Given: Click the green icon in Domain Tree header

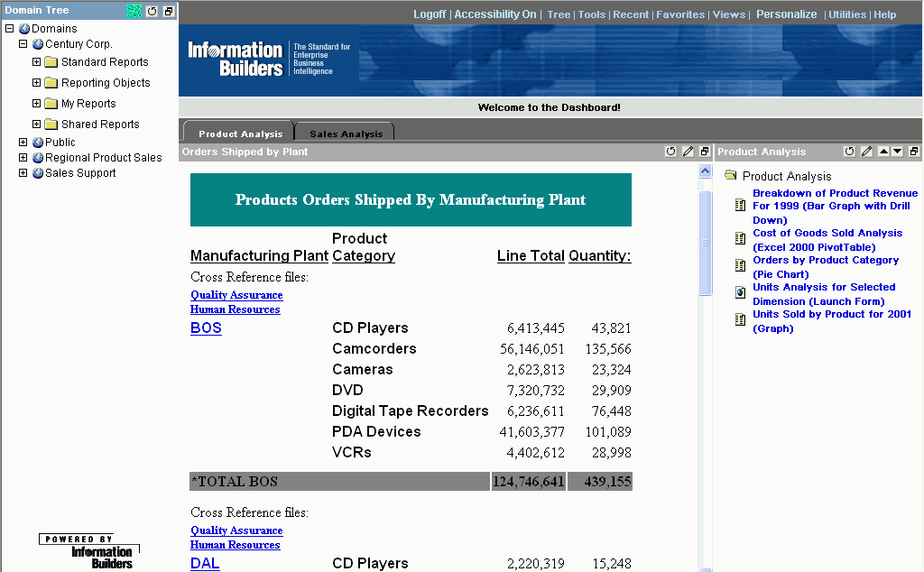Looking at the screenshot, I should pyautogui.click(x=134, y=11).
